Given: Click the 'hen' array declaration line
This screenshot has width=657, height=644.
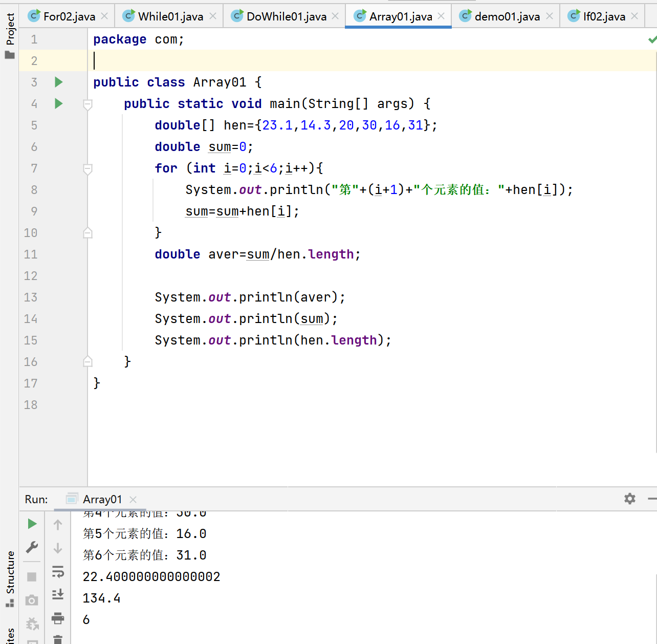Looking at the screenshot, I should click(296, 125).
